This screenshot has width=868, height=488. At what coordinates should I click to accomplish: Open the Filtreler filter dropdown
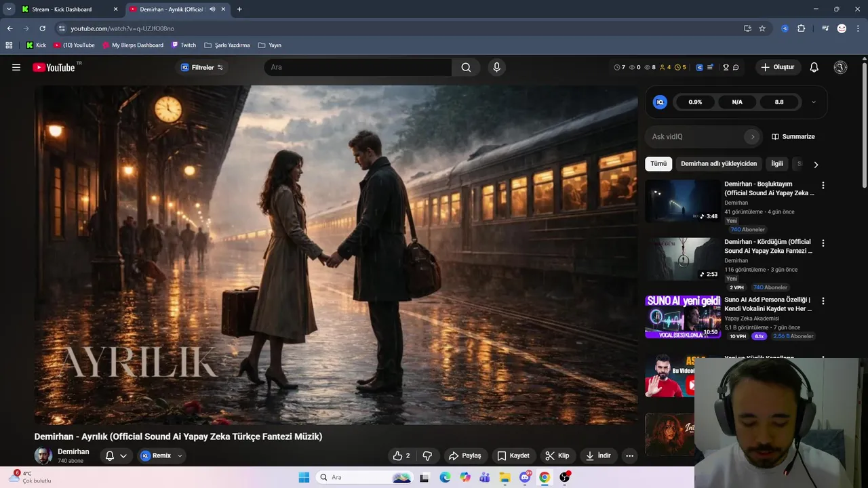pyautogui.click(x=202, y=67)
